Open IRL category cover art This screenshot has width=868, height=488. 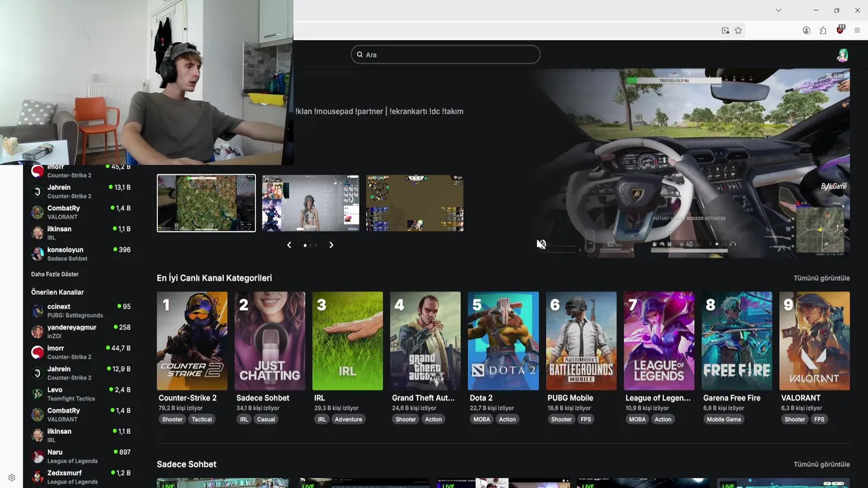(x=347, y=341)
